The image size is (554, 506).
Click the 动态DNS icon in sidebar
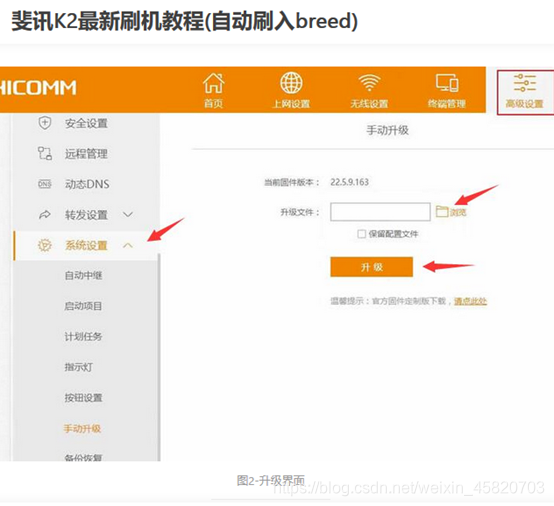pyautogui.click(x=45, y=184)
